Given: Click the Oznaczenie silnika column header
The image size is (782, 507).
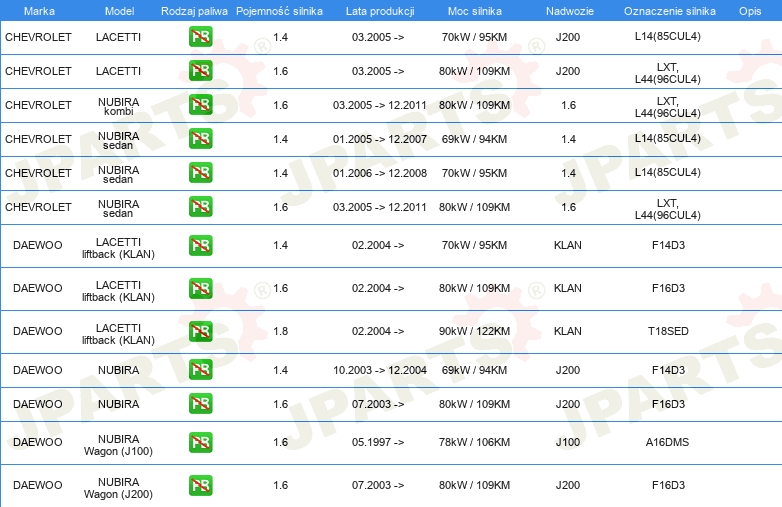Looking at the screenshot, I should (x=670, y=11).
